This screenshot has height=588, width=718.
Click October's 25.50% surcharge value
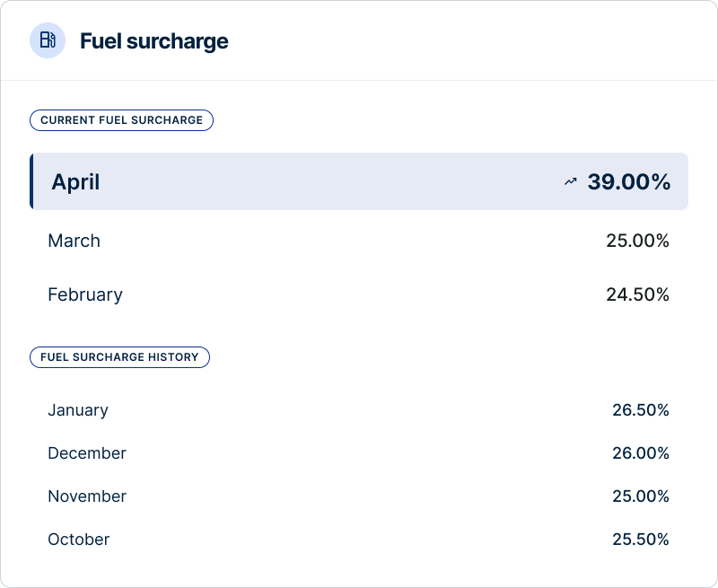point(640,540)
